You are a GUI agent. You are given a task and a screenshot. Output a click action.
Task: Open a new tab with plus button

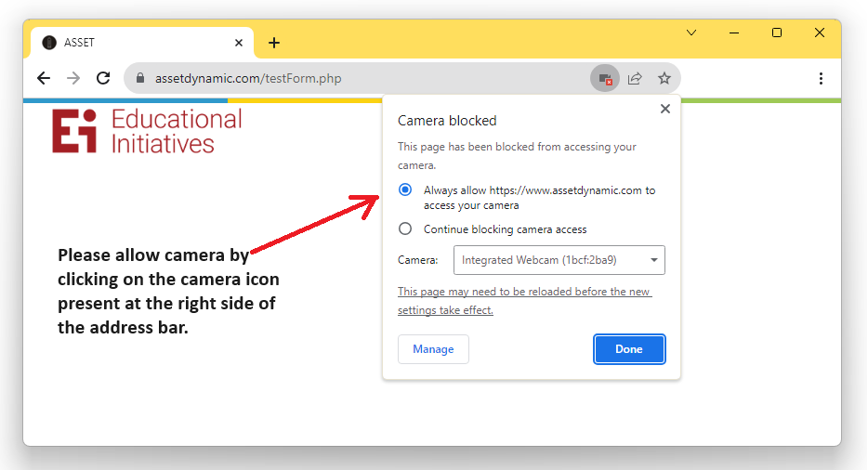274,43
